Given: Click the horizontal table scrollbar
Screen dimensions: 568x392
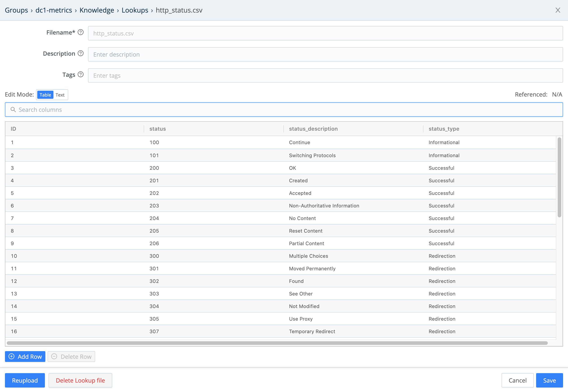Looking at the screenshot, I should click(x=277, y=343).
